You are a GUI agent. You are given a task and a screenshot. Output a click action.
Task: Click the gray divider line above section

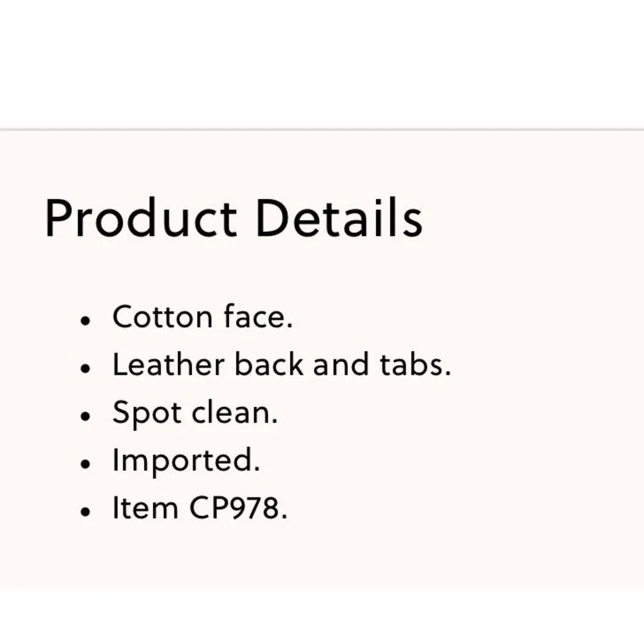pos(322,130)
